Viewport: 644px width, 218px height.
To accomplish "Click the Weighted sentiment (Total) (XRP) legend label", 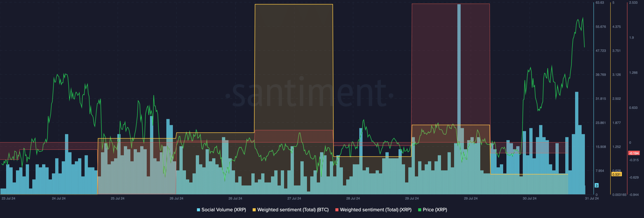I will pos(376,210).
